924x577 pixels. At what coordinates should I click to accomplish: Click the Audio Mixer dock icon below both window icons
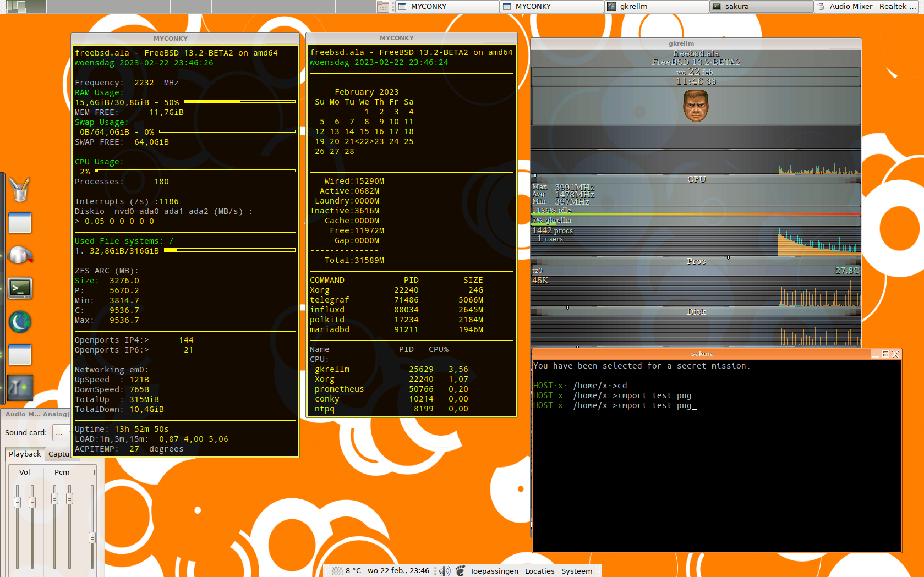pyautogui.click(x=20, y=388)
